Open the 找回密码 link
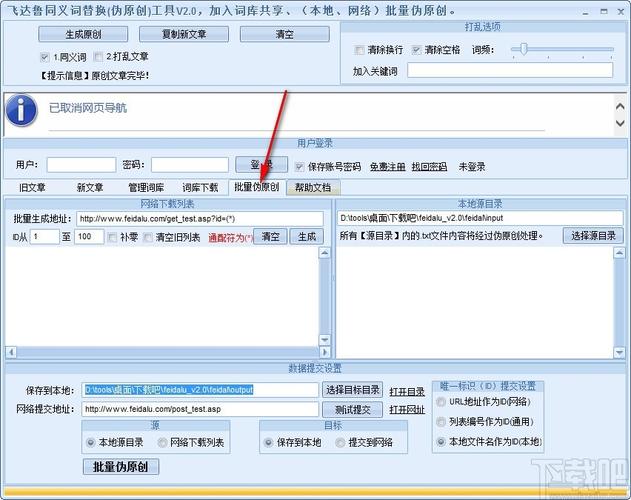The image size is (631, 500). (x=429, y=167)
